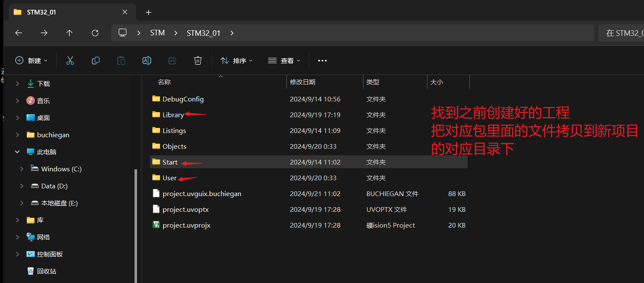Select project.uvprojx Keil project file
The width and height of the screenshot is (644, 283).
pyautogui.click(x=309, y=225)
